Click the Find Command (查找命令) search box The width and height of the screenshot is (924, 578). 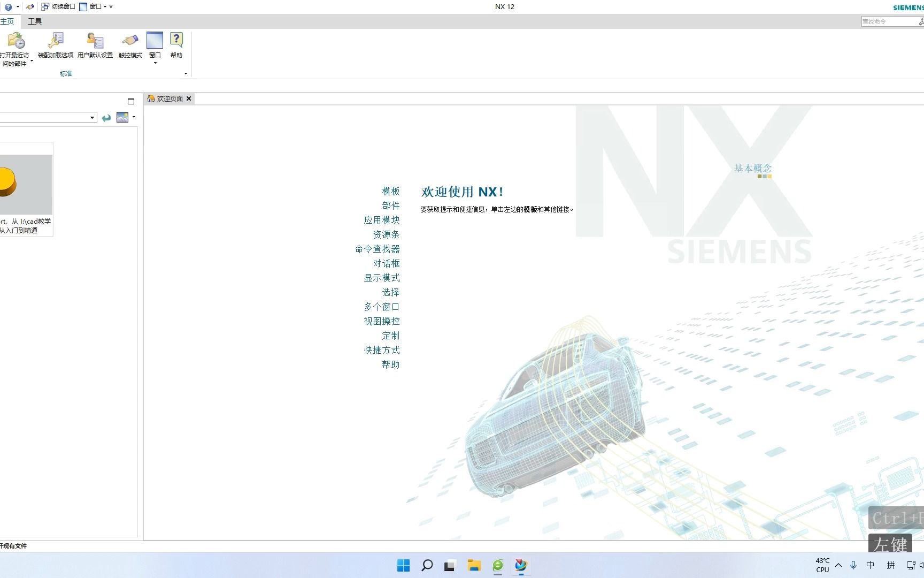[889, 21]
